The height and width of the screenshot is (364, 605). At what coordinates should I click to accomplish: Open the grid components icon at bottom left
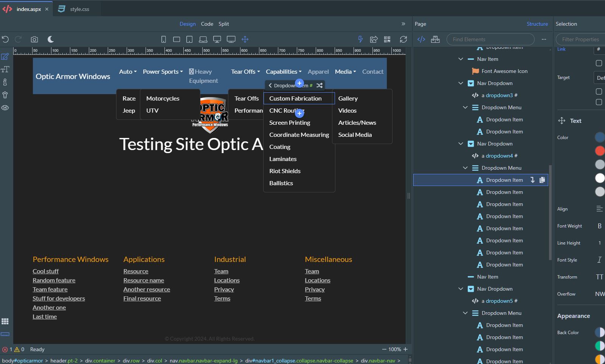(5, 321)
